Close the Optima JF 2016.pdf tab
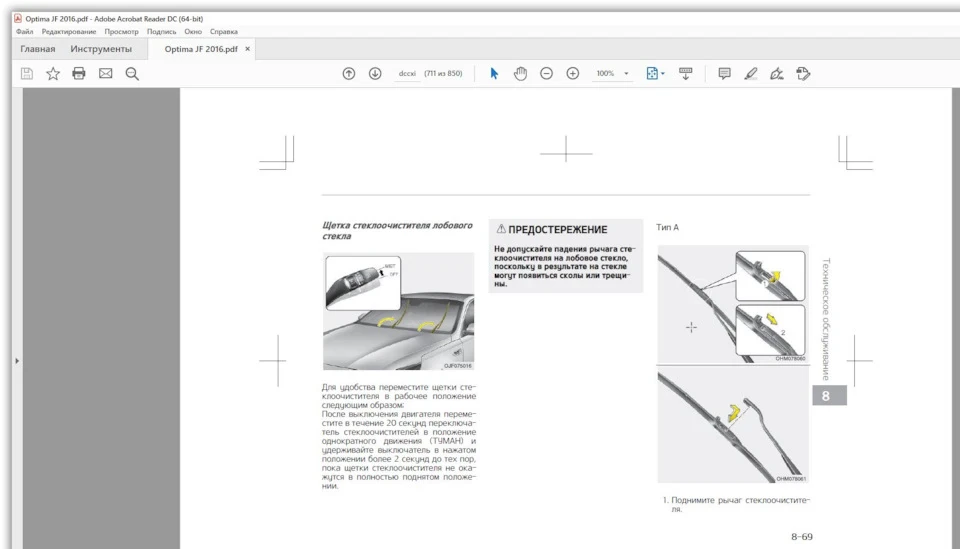Screen dimensions: 960x549 click(x=247, y=49)
